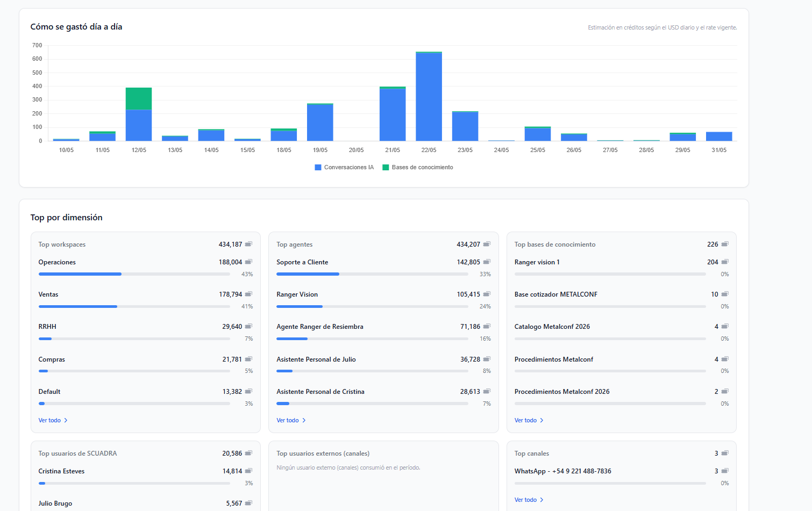812x511 pixels.
Task: Click the credits icon in the Procedimientos Metalconf row with value 4
Action: pyautogui.click(x=725, y=359)
